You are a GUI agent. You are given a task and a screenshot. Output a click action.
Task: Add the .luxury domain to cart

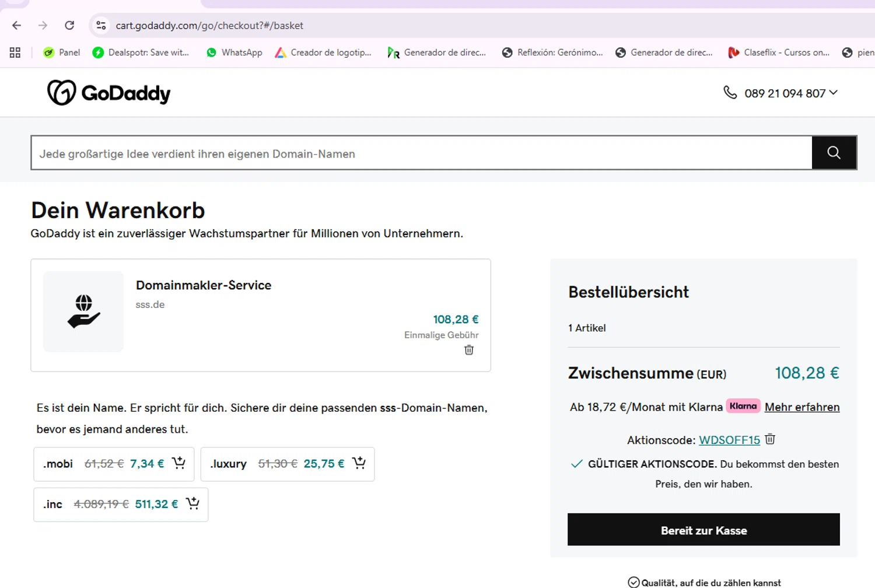coord(359,463)
